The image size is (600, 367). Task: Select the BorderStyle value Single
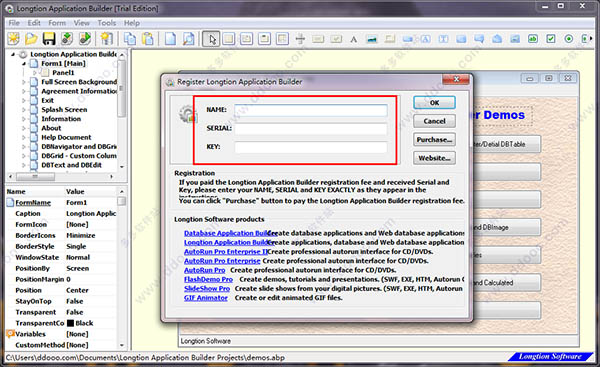click(76, 246)
